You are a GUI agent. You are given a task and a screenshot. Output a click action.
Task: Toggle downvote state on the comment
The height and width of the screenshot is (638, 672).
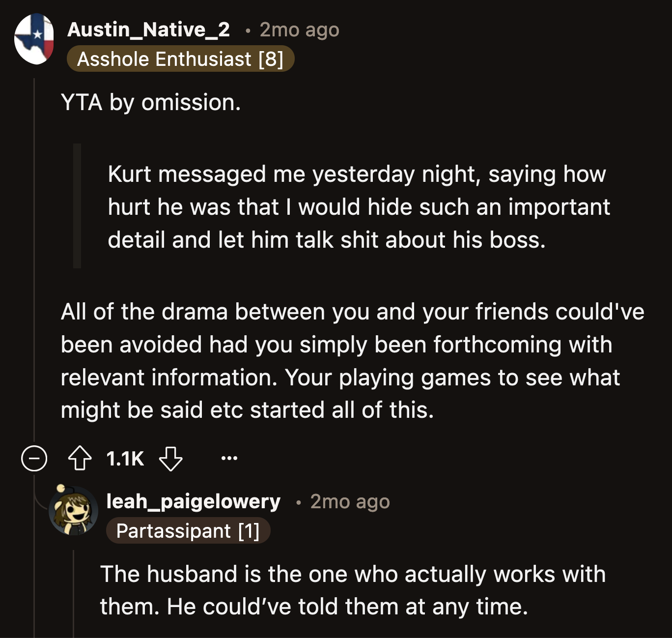click(171, 461)
